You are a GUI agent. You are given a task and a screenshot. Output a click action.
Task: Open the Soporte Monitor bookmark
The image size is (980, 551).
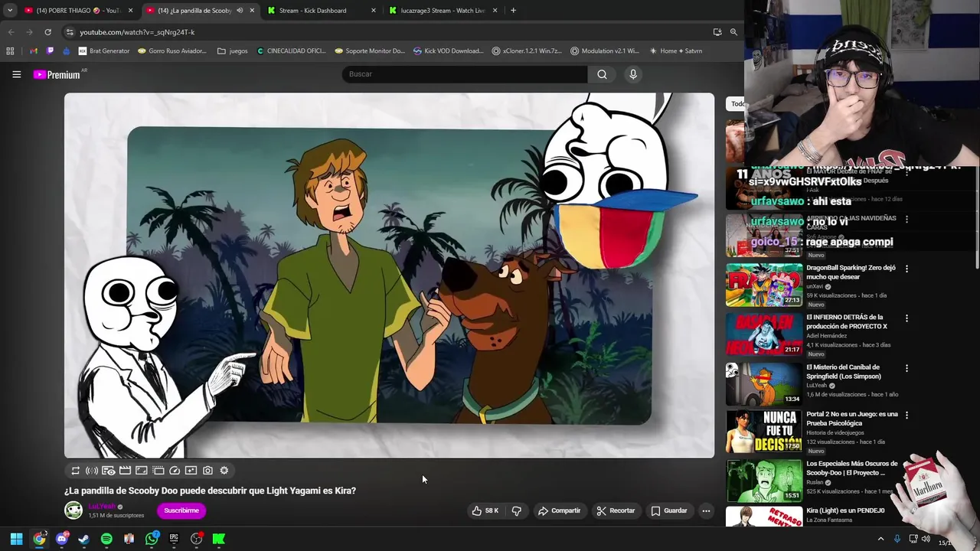[370, 51]
